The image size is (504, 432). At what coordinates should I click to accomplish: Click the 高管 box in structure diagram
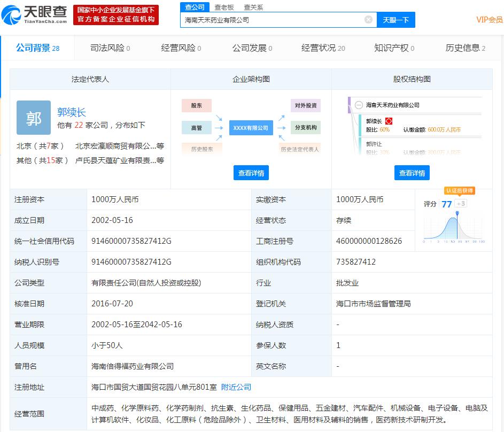click(x=196, y=128)
